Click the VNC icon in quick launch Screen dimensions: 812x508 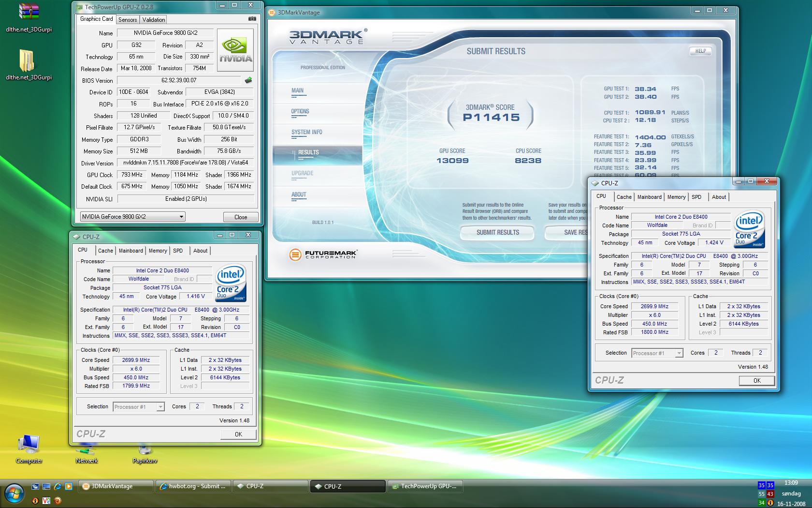[46, 501]
